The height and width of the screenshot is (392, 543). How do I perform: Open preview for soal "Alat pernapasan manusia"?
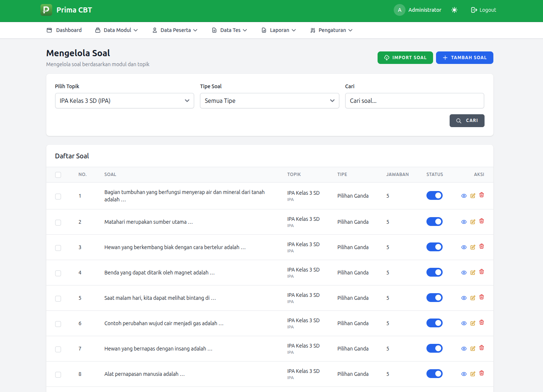(464, 374)
